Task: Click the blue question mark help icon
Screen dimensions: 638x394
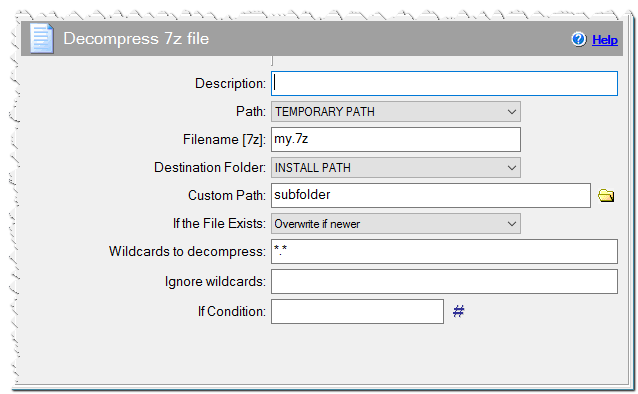Action: click(x=578, y=39)
